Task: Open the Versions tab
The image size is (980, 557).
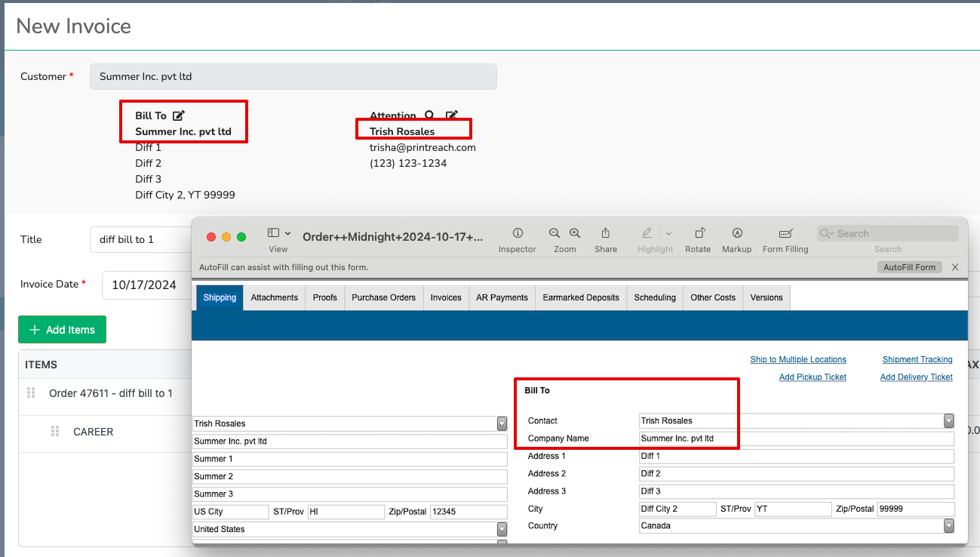Action: tap(766, 297)
